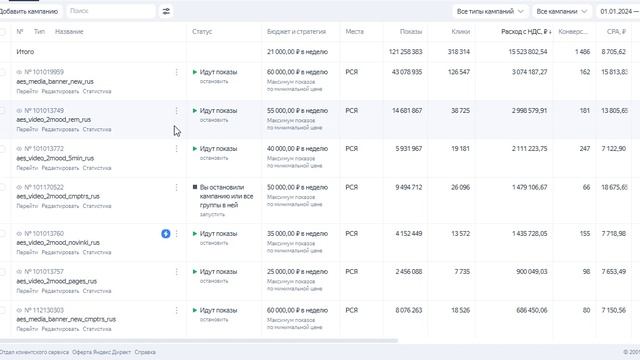Open campaign name aes_media_banner_new_cmptrs_rus

[x=66, y=319]
